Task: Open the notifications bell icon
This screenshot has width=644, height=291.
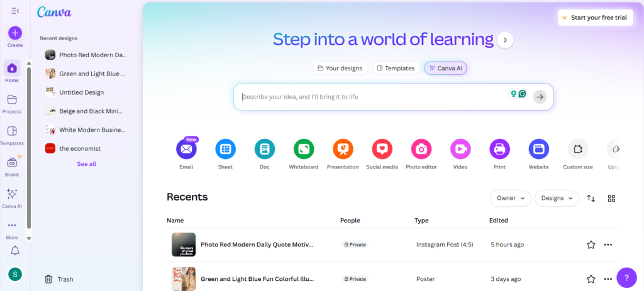Action: [15, 251]
